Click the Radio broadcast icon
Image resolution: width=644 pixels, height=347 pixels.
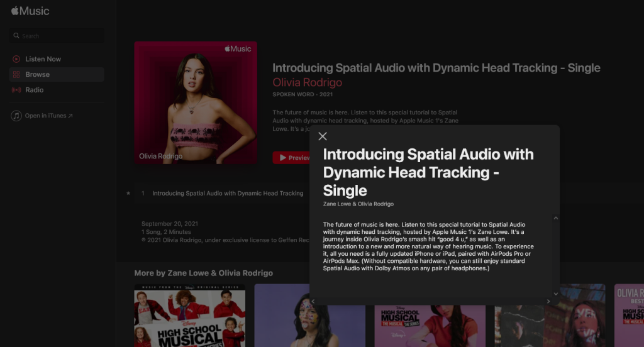pos(16,90)
